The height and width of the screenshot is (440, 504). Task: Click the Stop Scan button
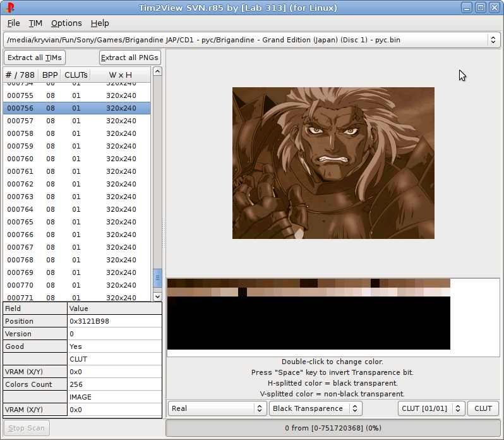pos(27,428)
